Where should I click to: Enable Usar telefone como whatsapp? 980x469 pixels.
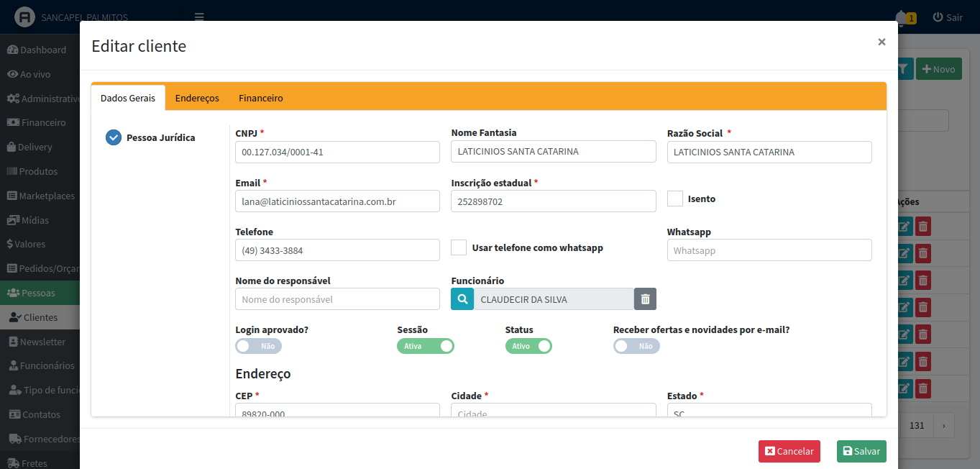tap(459, 247)
